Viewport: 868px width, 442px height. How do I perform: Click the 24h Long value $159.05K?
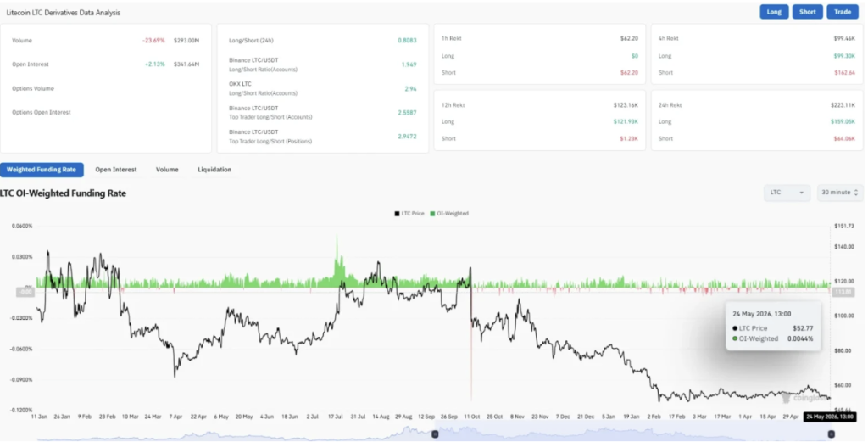[x=843, y=122]
